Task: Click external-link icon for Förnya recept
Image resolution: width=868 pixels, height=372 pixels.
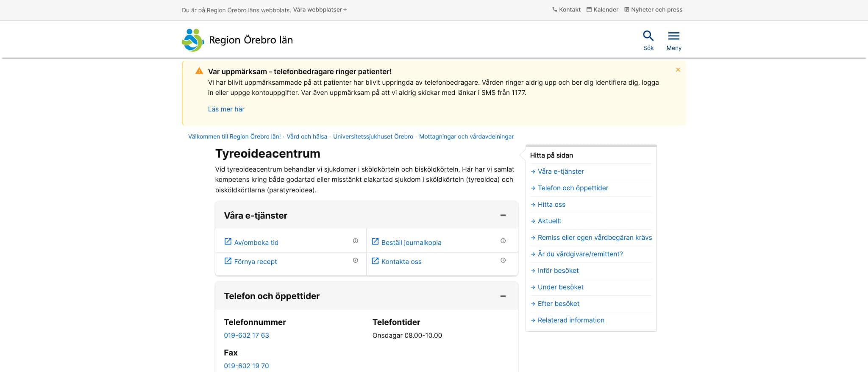Action: point(228,261)
